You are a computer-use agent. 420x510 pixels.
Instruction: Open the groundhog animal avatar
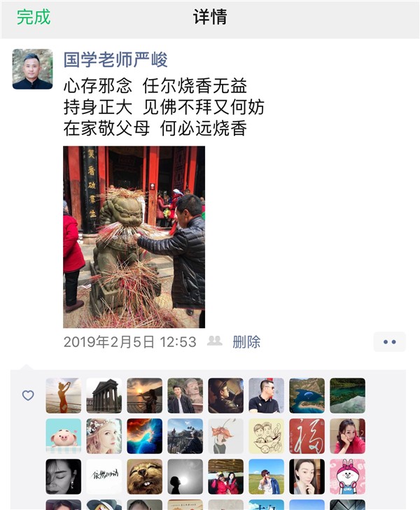(x=144, y=476)
